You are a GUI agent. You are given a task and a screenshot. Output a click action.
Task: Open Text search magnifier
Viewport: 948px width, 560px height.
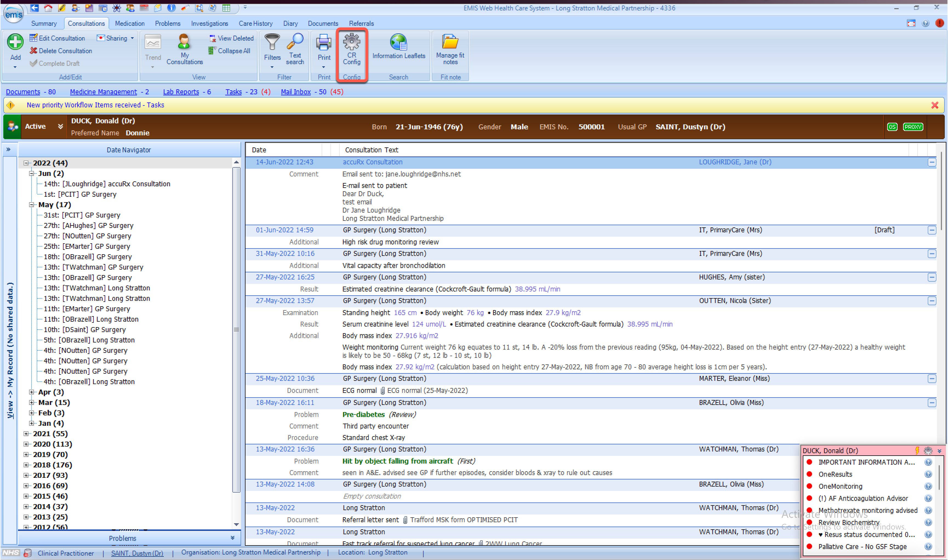coord(295,49)
